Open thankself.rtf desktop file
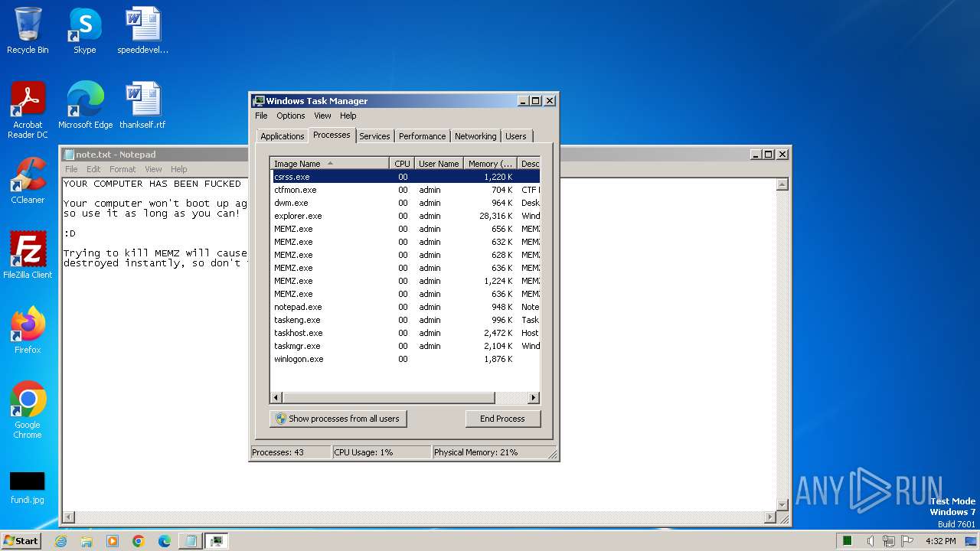Image resolution: width=980 pixels, height=551 pixels. [142, 106]
